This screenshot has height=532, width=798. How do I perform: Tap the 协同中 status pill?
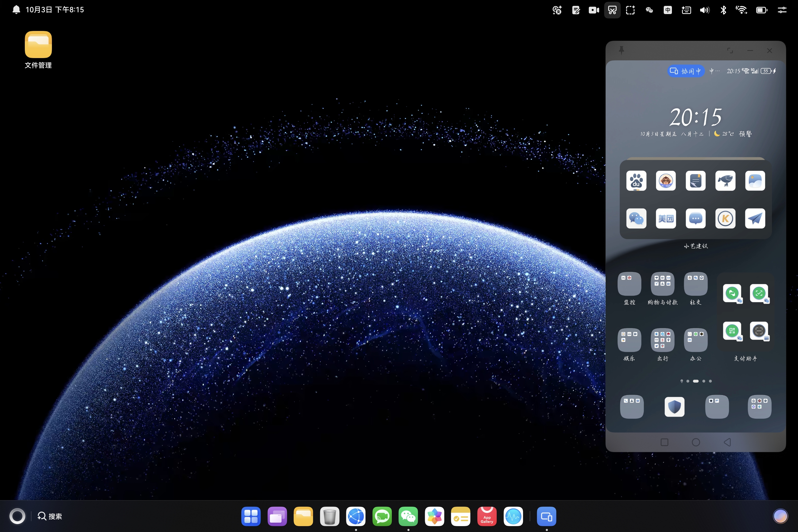coord(685,71)
